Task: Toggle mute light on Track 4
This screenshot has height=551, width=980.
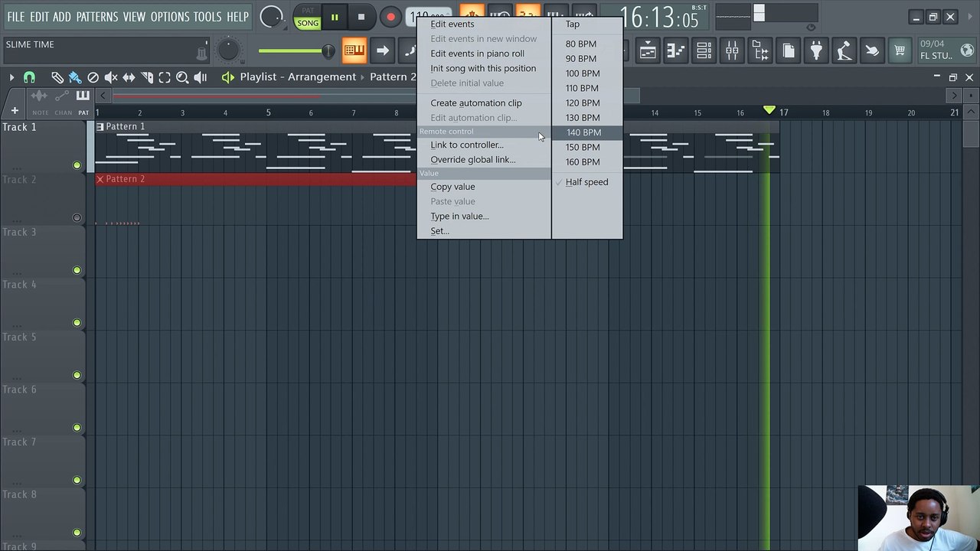Action: [x=77, y=323]
